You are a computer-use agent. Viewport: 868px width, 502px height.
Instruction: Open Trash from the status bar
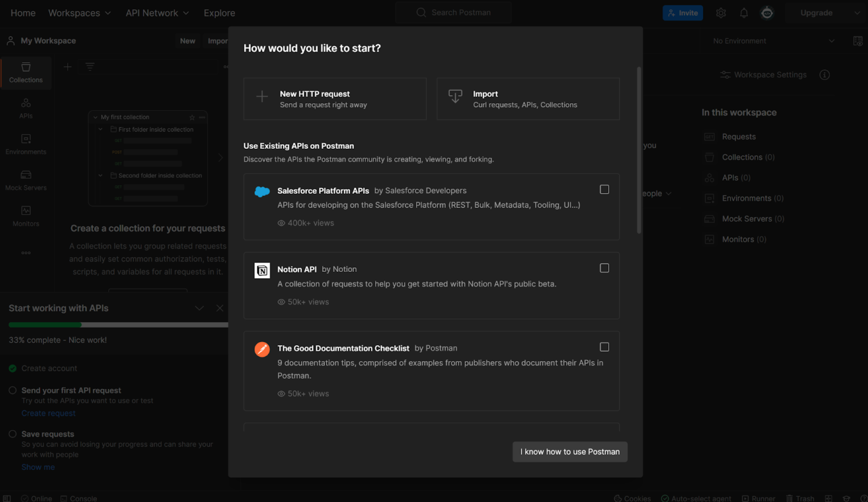point(800,499)
